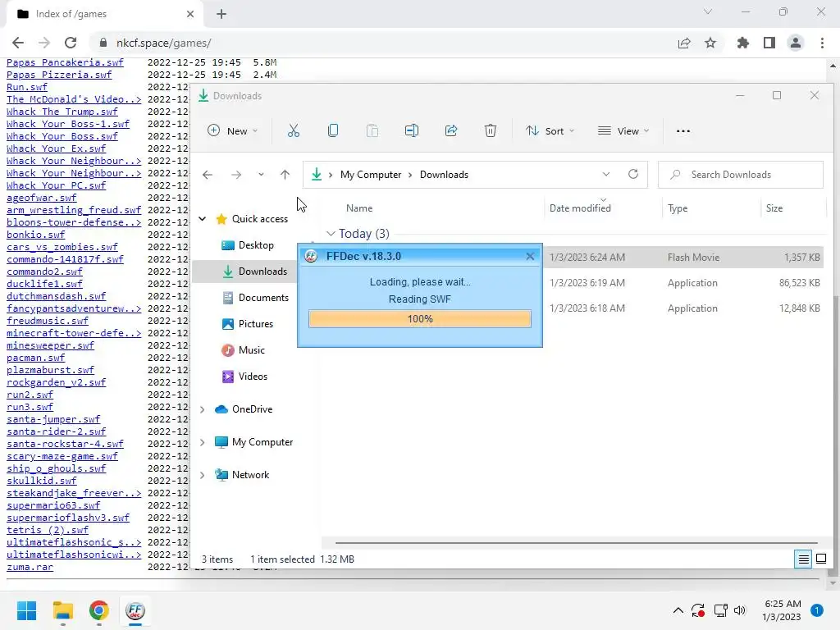Open Chrome three-dot menu
The width and height of the screenshot is (840, 630).
pos(822,43)
